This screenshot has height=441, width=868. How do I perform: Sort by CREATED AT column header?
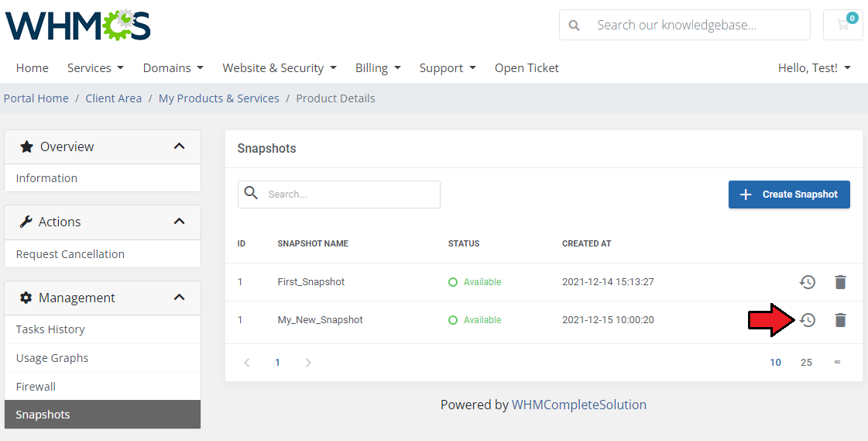(x=587, y=243)
